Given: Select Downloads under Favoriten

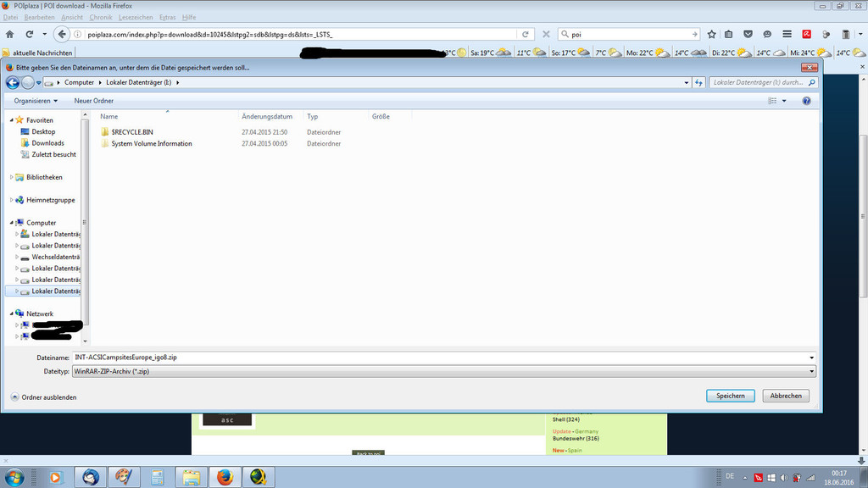Looking at the screenshot, I should [47, 143].
